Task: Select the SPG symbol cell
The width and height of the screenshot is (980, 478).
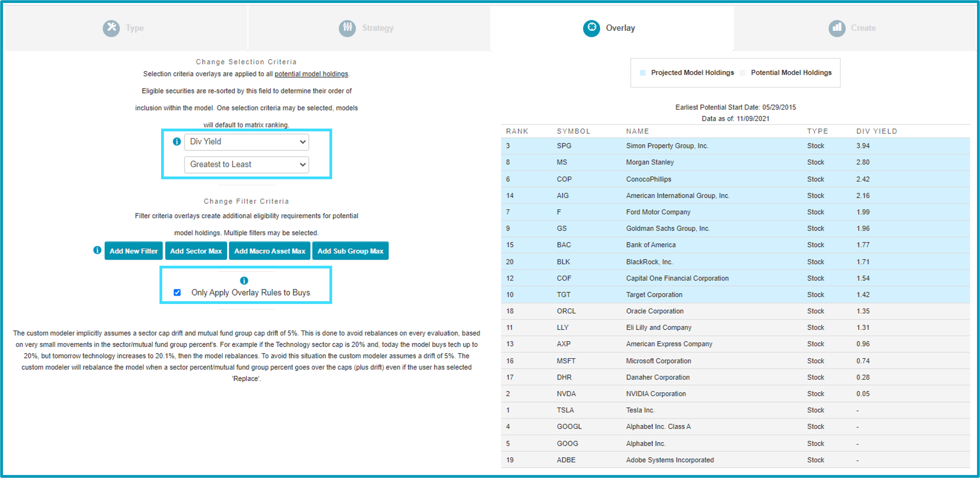Action: point(564,146)
